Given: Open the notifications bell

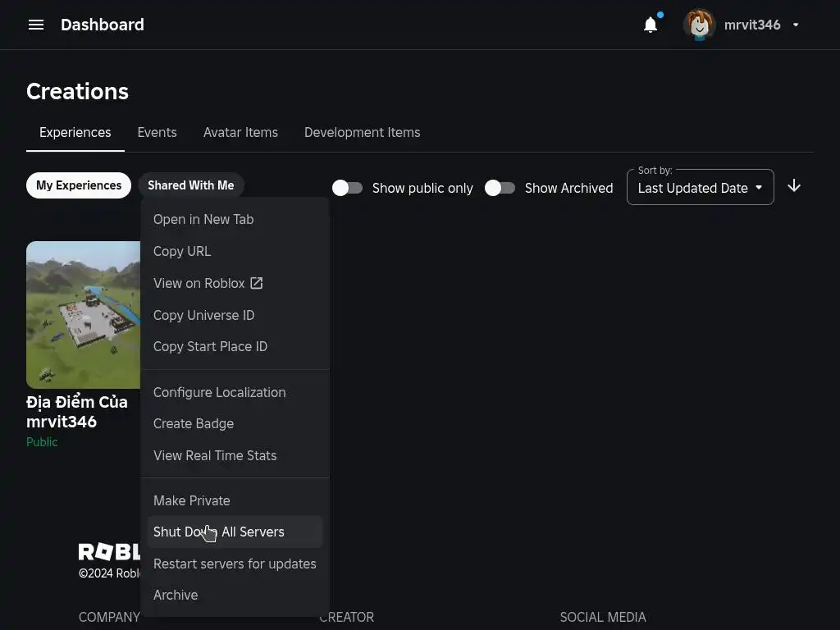Looking at the screenshot, I should coord(651,25).
